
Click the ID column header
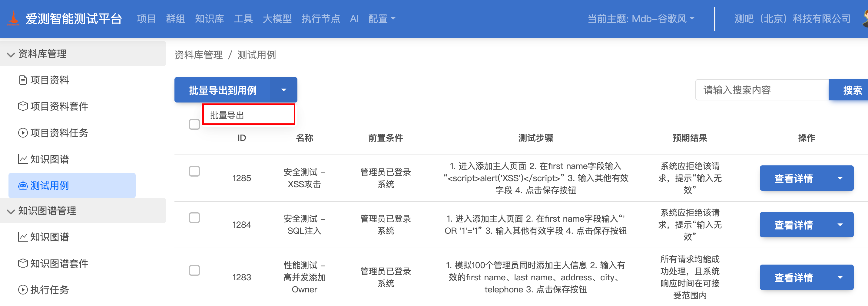pos(242,138)
